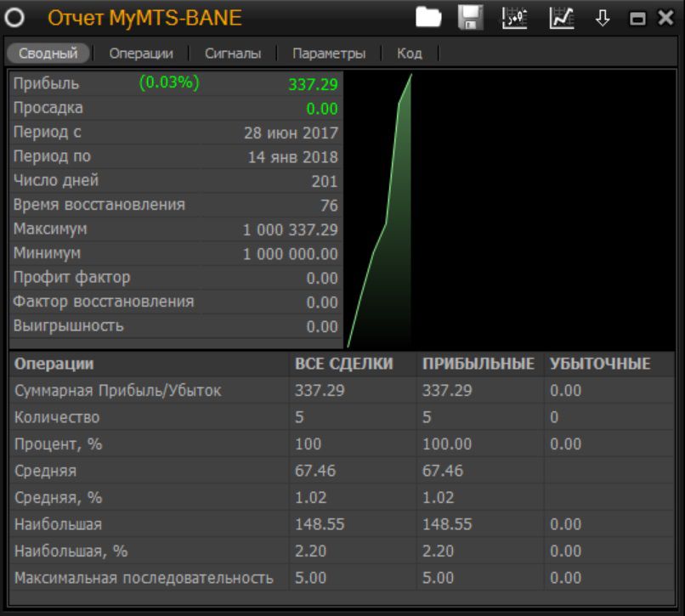Image resolution: width=685 pixels, height=616 pixels.
Task: Click the Суммарная Прибыль/Убыток row label
Action: tap(118, 391)
